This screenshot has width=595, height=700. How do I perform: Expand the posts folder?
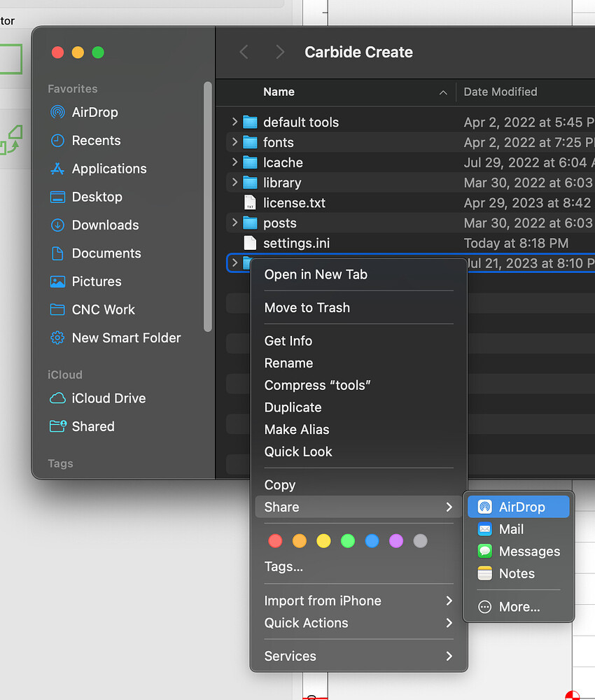237,223
